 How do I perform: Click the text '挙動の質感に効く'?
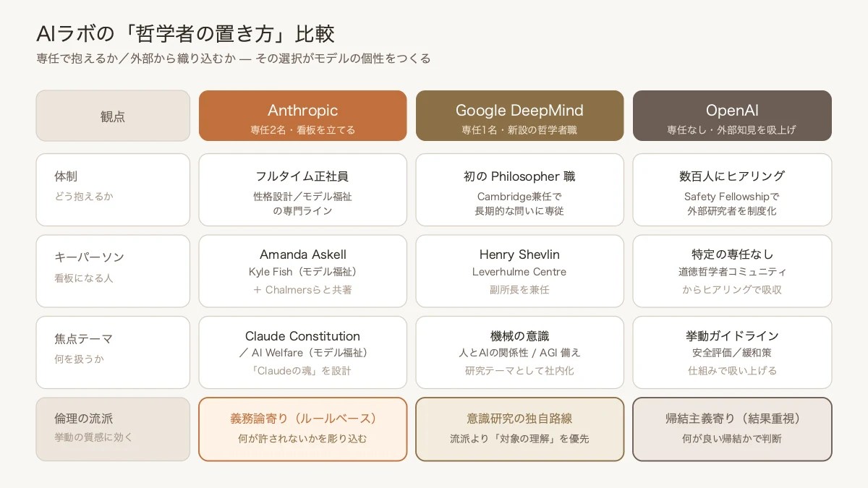[x=93, y=437]
